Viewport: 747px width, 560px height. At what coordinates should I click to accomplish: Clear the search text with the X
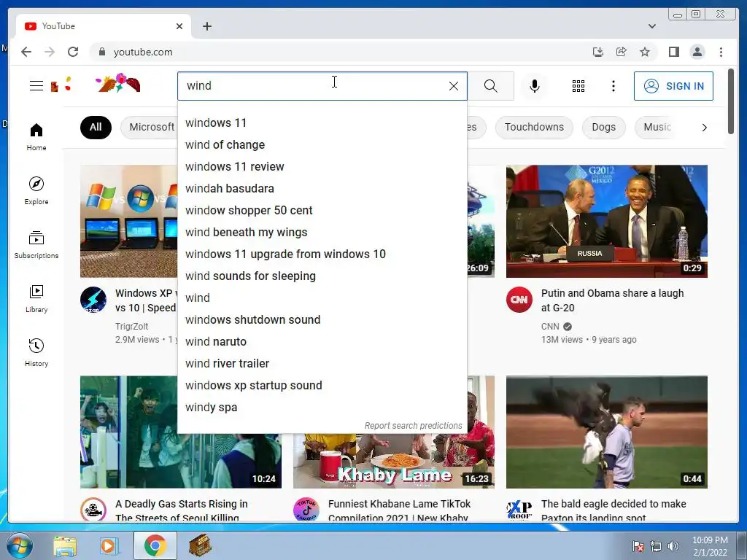454,86
